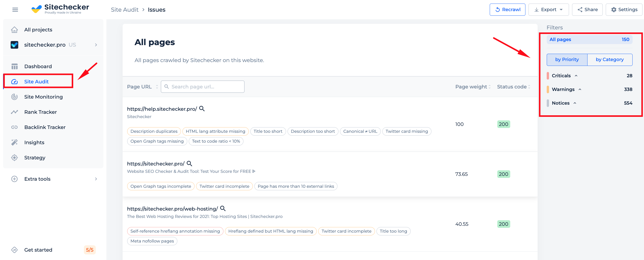Click the Strategy target icon
The image size is (644, 260).
(14, 158)
